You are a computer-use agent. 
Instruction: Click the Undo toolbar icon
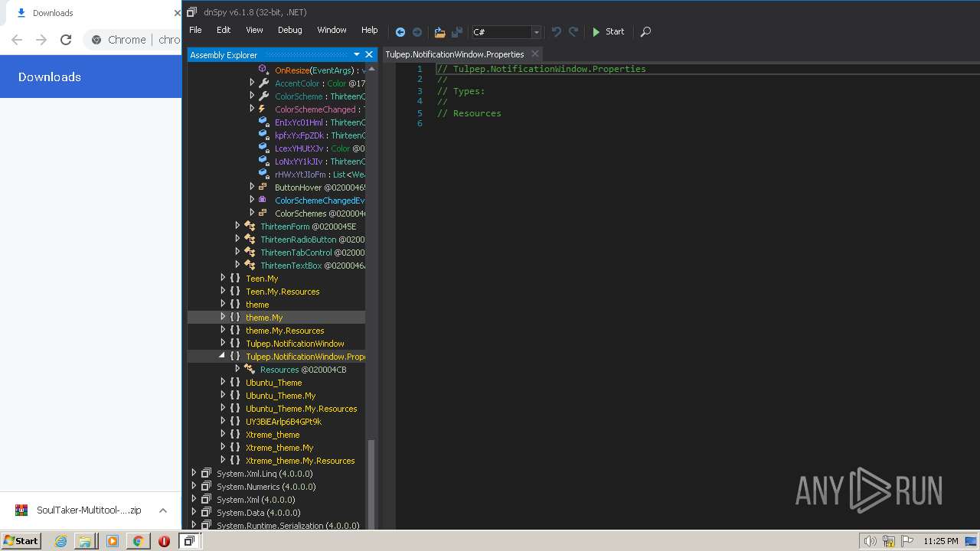click(557, 32)
